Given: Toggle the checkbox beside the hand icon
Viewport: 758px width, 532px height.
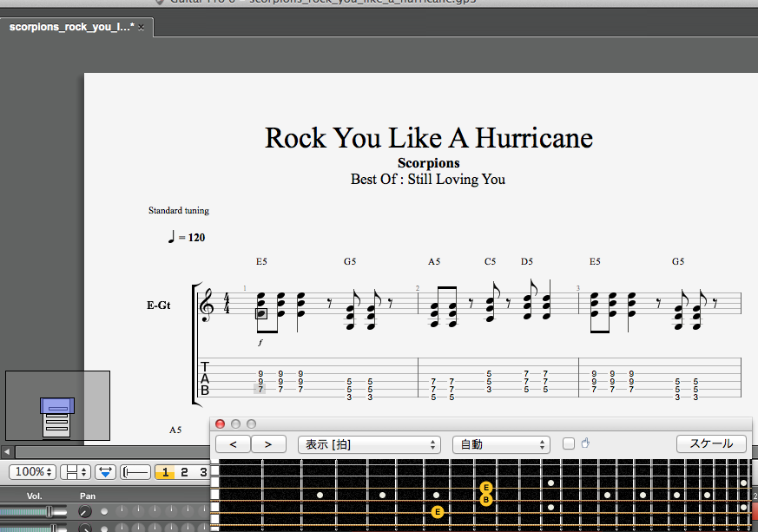Looking at the screenshot, I should (x=569, y=443).
